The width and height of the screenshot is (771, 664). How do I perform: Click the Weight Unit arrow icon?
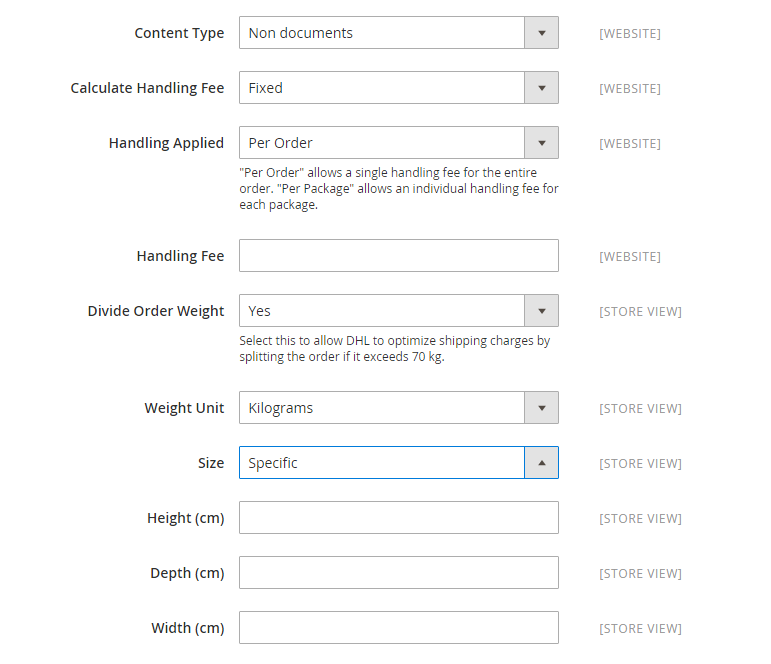pyautogui.click(x=541, y=408)
